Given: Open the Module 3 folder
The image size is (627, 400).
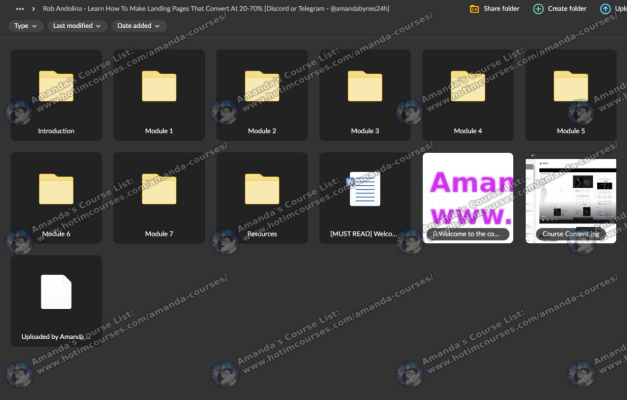Looking at the screenshot, I should pos(365,95).
